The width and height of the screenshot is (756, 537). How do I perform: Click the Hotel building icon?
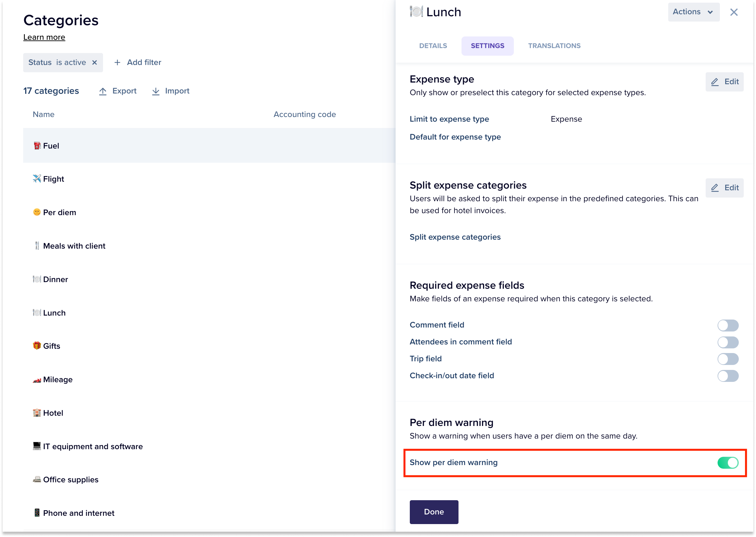pos(37,413)
